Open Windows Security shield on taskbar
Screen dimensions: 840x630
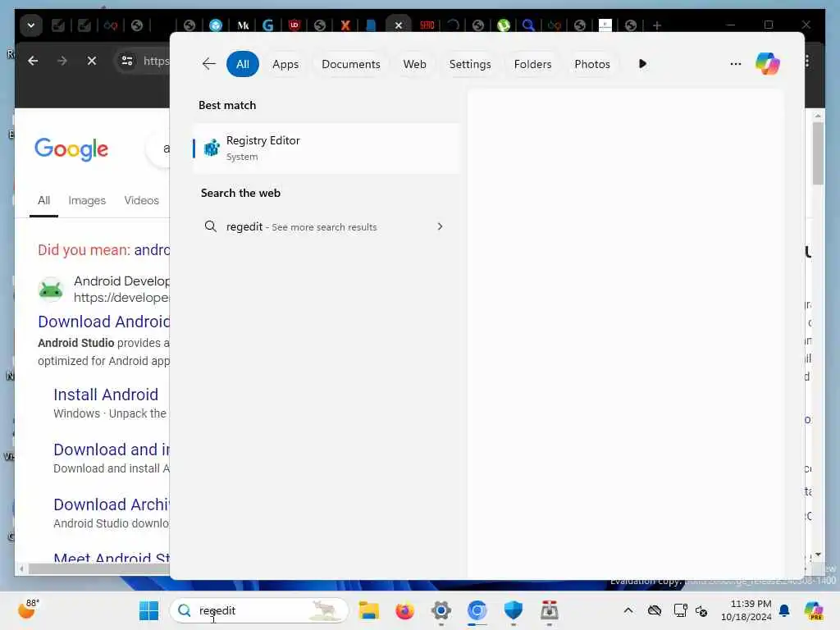(x=514, y=610)
